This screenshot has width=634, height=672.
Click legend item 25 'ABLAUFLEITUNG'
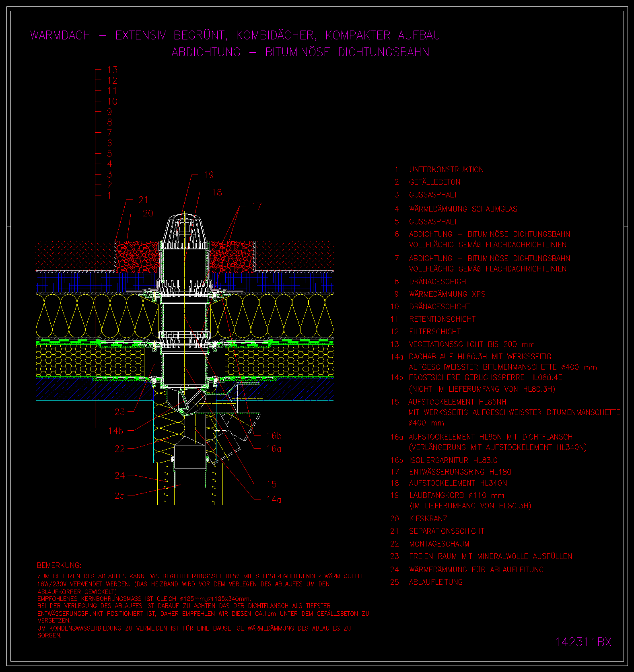[x=436, y=582]
